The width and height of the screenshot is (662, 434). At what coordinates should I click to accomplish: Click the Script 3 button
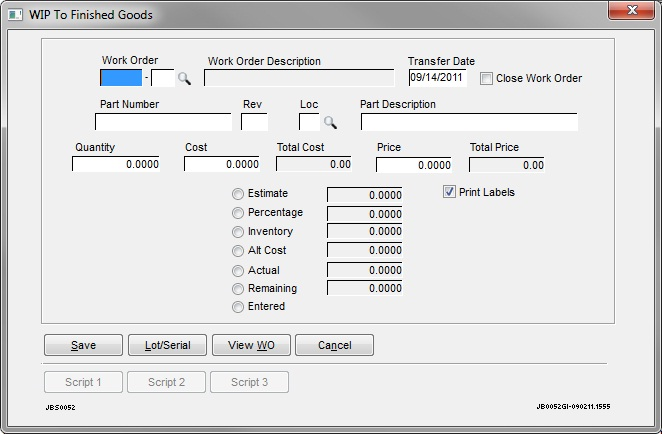coord(250,382)
